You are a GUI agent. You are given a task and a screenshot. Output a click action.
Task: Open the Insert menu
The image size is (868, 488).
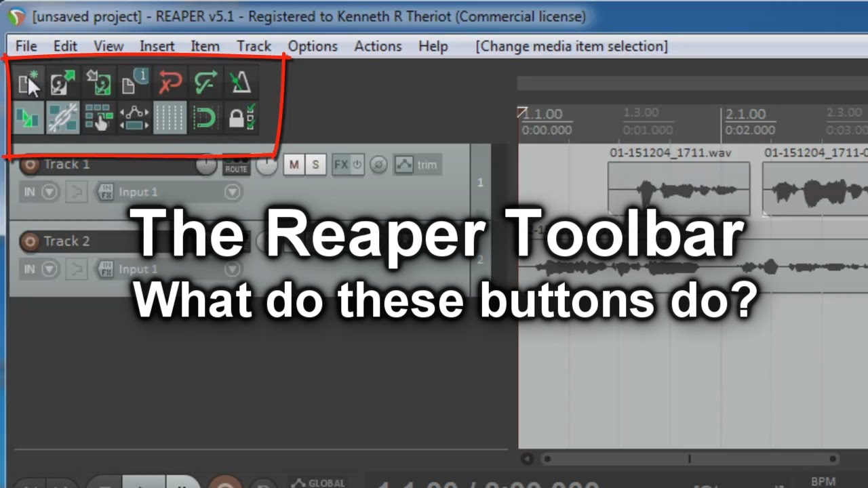click(157, 46)
